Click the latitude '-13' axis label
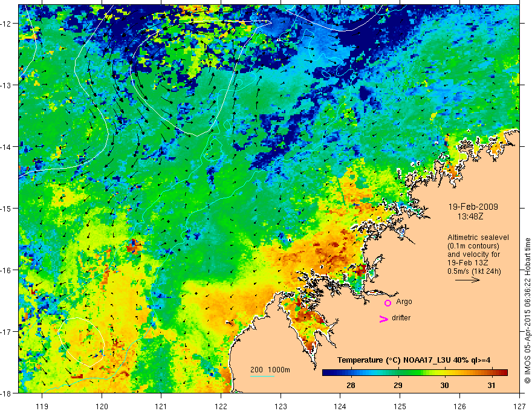532x411 pixels. pyautogui.click(x=7, y=85)
